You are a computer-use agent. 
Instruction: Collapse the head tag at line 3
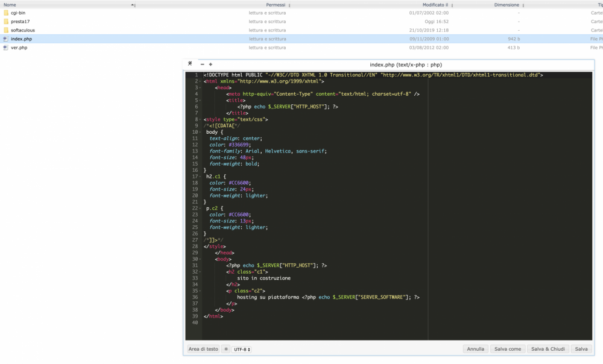(200, 87)
